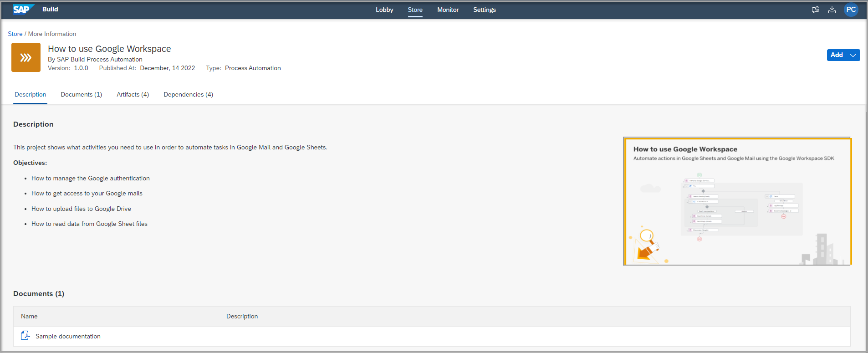The width and height of the screenshot is (868, 353).
Task: Click the SAP logo
Action: tap(24, 10)
